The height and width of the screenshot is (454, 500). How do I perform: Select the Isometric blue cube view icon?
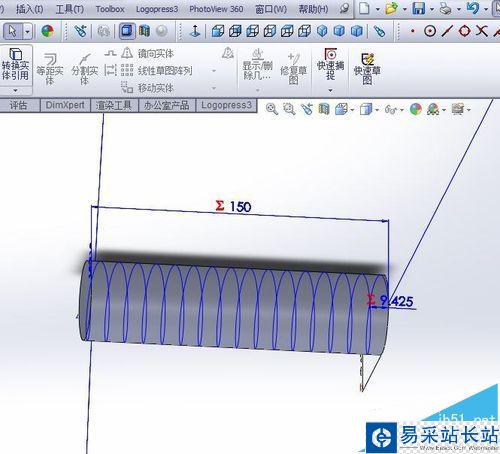pyautogui.click(x=322, y=32)
